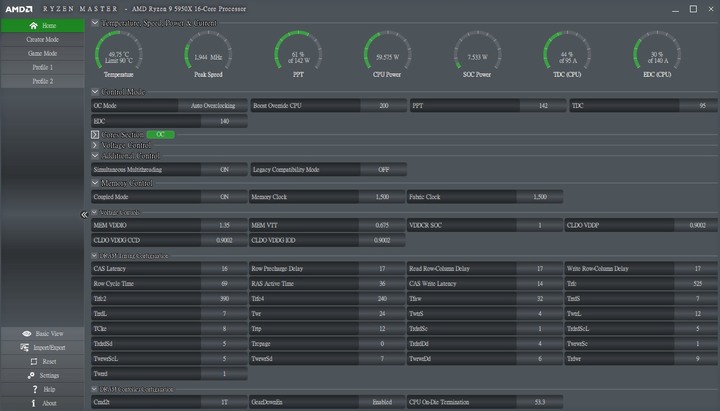720x411 pixels.
Task: Click the Home house icon
Action: click(x=33, y=26)
